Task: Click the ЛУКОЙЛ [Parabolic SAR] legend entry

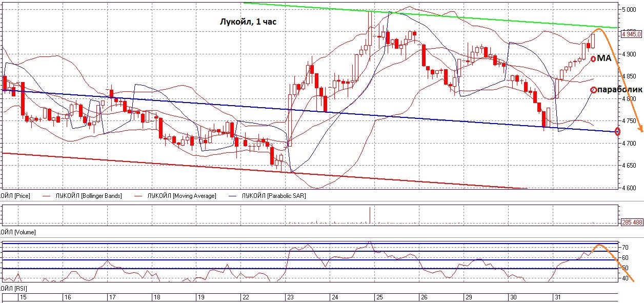Action: 273,196
